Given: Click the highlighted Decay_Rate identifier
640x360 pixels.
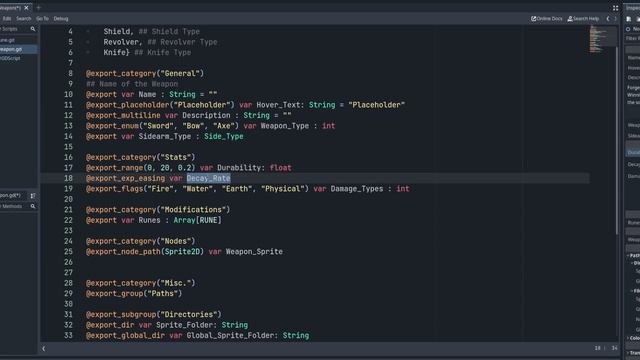Looking at the screenshot, I should [209, 178].
